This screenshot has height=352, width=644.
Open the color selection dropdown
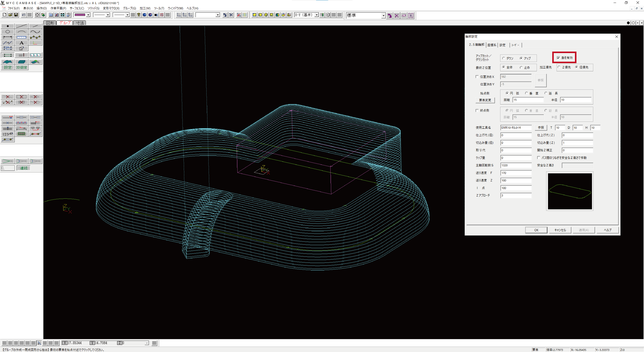[88, 15]
